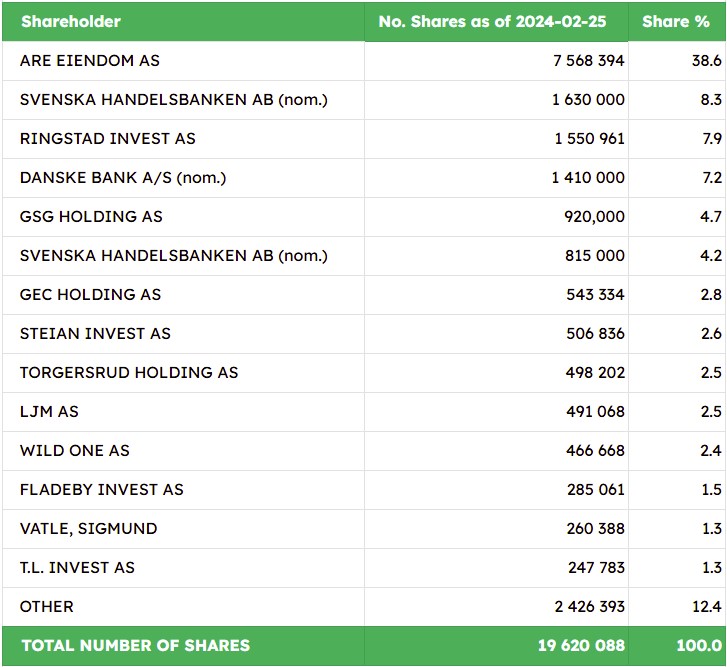
Task: Click the 2 426 393 shares value
Action: (590, 606)
